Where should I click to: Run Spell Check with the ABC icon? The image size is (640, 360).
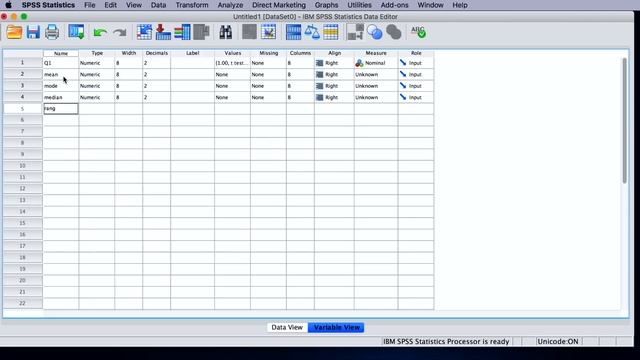click(418, 32)
